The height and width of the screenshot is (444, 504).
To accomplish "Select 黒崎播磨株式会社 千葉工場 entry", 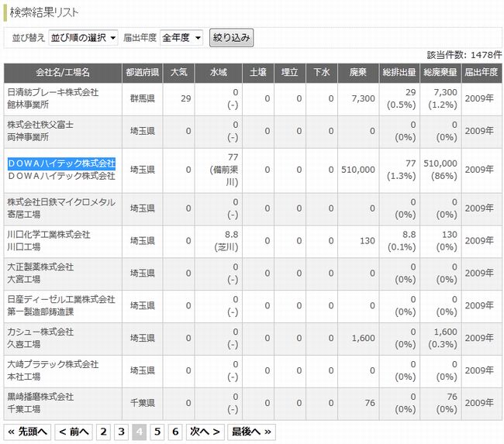I will [40, 403].
